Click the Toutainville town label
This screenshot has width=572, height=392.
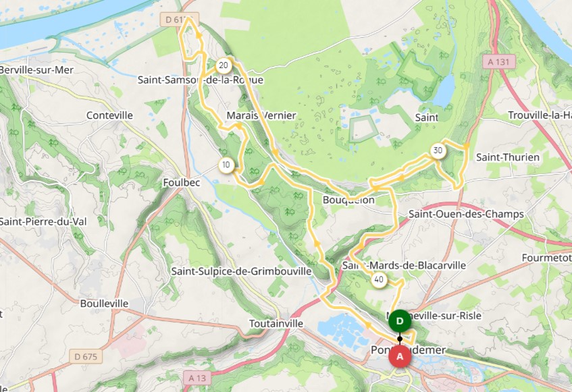276,323
